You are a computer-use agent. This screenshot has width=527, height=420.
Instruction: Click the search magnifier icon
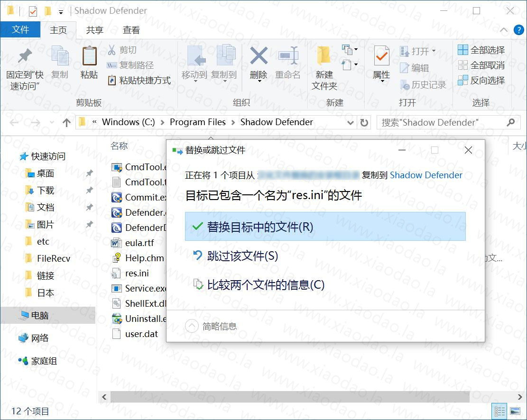point(510,122)
